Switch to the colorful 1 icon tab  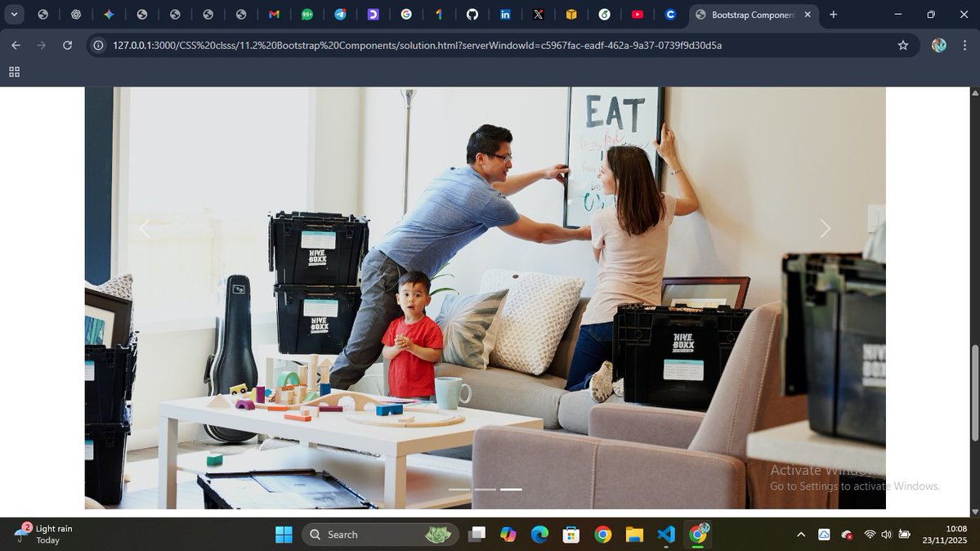tap(440, 15)
